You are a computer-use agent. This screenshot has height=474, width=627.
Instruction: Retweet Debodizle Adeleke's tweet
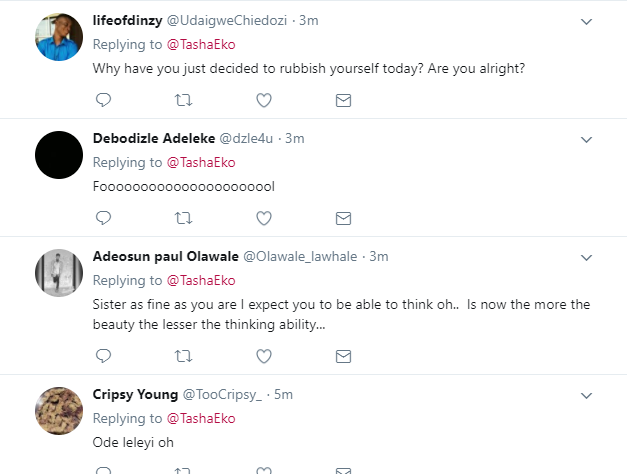click(x=183, y=217)
